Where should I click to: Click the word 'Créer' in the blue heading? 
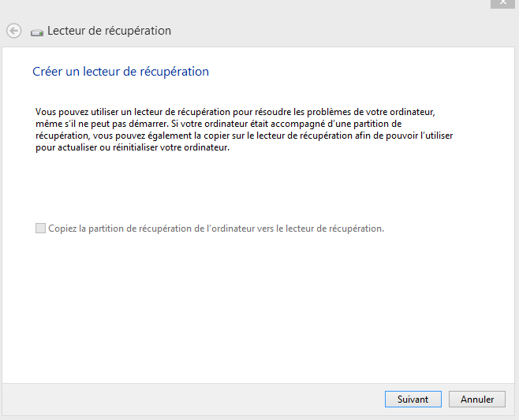click(46, 72)
